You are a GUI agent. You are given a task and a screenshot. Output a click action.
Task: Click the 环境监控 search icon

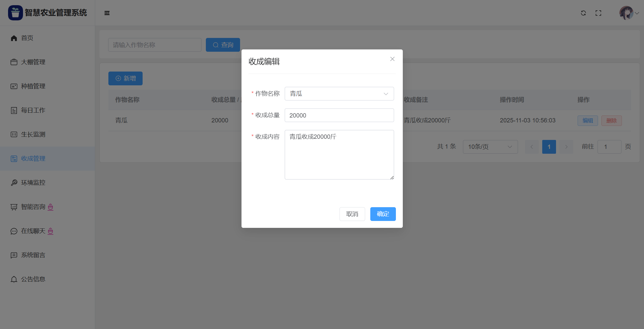pyautogui.click(x=14, y=183)
